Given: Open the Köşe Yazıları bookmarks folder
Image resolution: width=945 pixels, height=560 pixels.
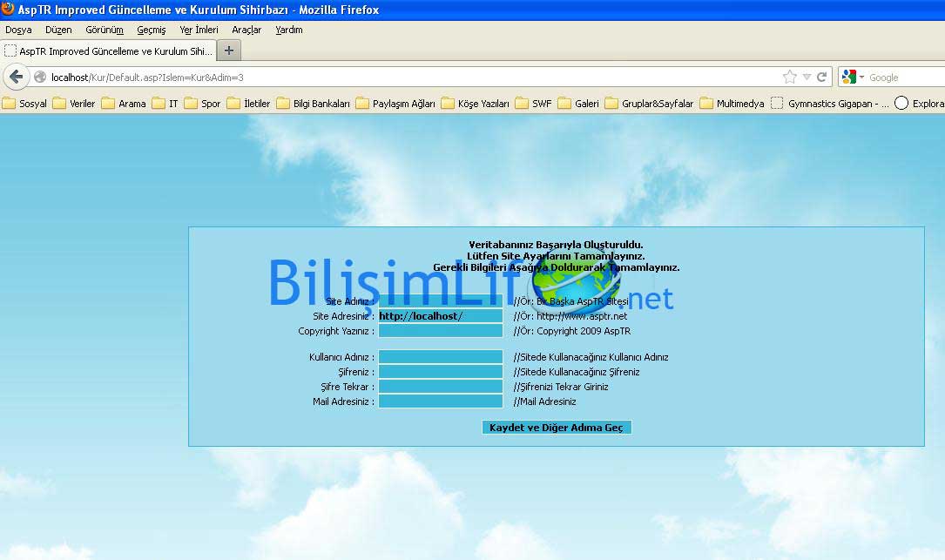Looking at the screenshot, I should [476, 104].
